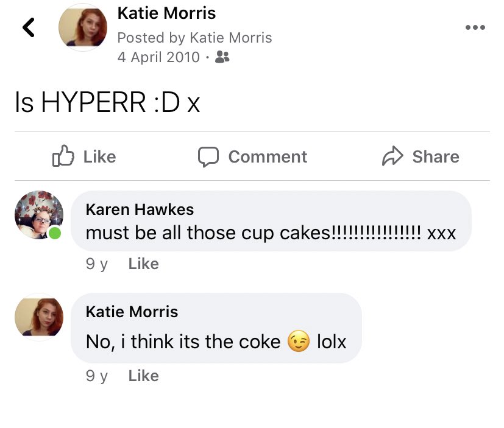
Task: Go back using the left chevron arrow
Action: (x=29, y=27)
